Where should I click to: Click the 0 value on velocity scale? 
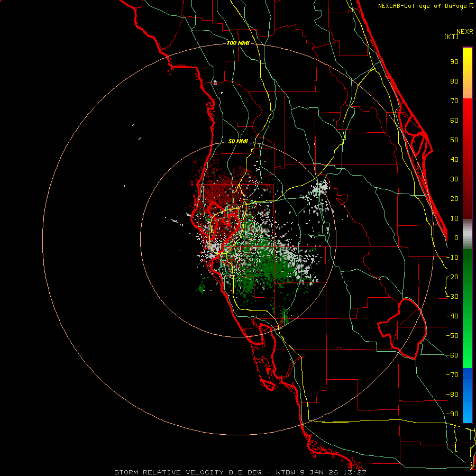tap(456, 238)
